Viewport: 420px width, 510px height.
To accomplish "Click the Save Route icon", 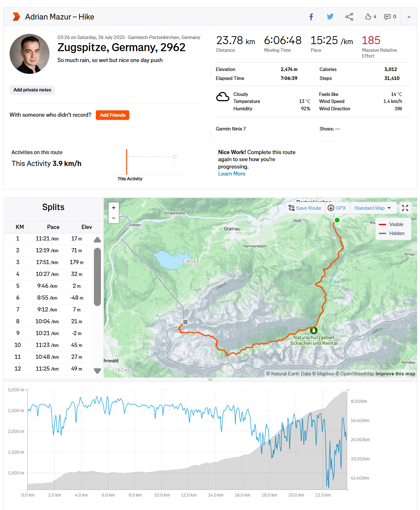I will [292, 208].
